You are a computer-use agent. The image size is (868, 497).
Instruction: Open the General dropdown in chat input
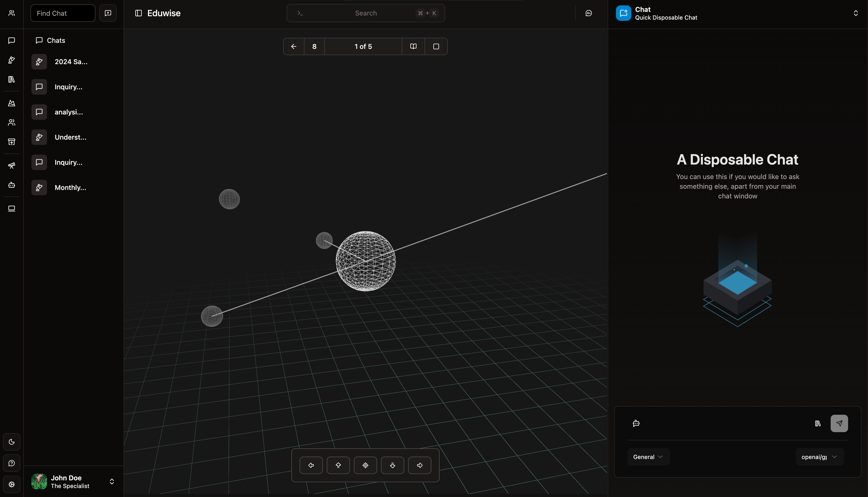click(648, 457)
